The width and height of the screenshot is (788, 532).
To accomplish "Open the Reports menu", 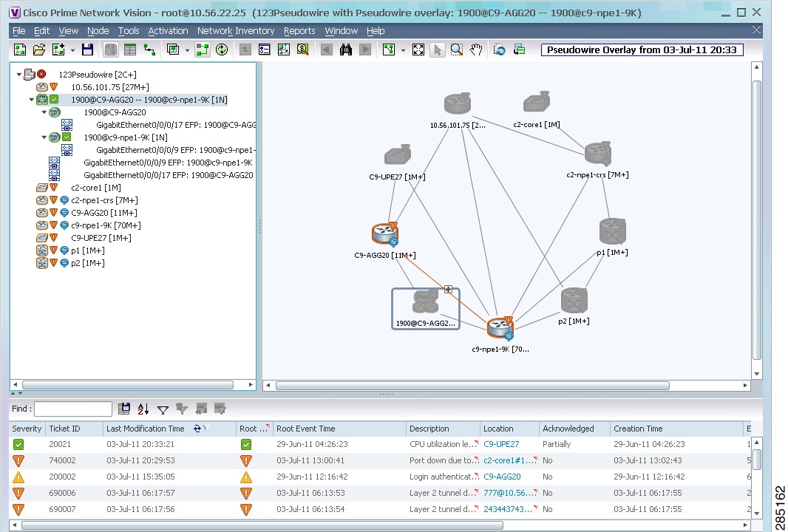I will 299,31.
